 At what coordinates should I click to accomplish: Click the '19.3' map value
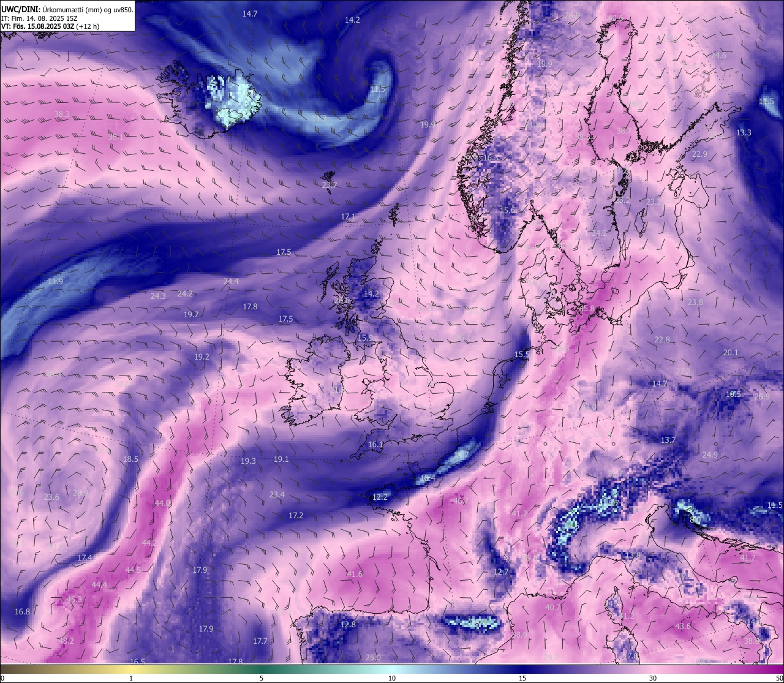click(x=248, y=461)
